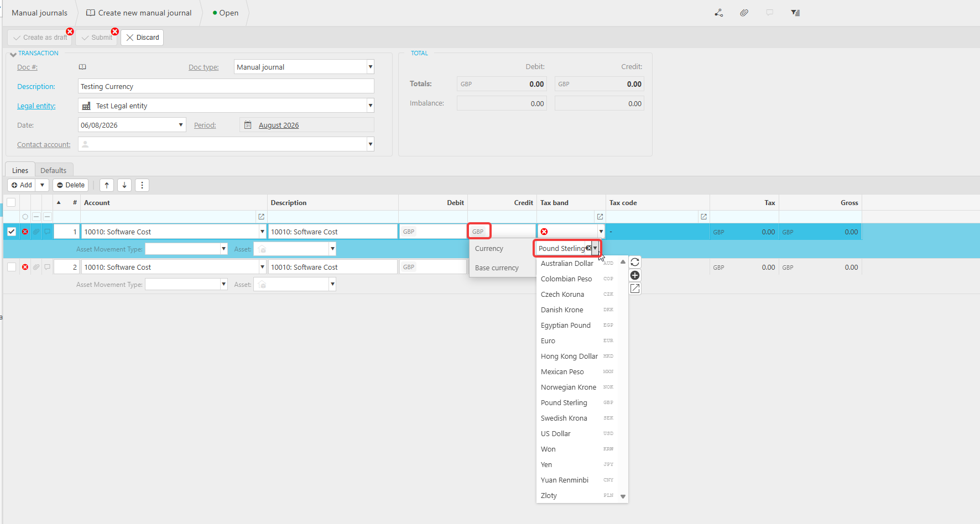The height and width of the screenshot is (524, 980).
Task: Open comments for line 2
Action: [x=47, y=267]
